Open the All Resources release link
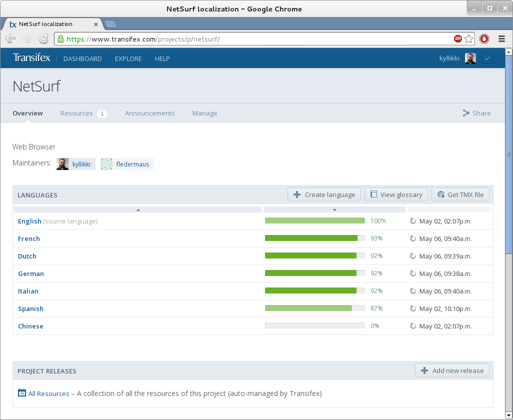The height and width of the screenshot is (420, 513). (48, 393)
